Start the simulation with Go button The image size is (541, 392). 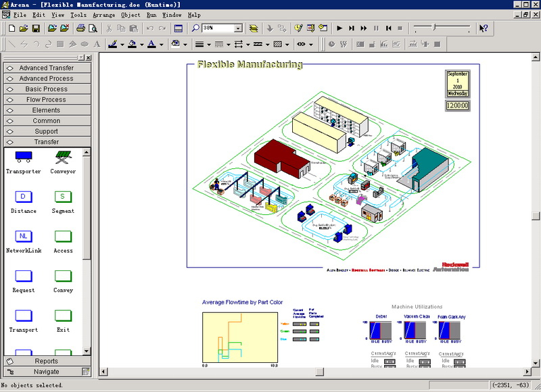340,28
